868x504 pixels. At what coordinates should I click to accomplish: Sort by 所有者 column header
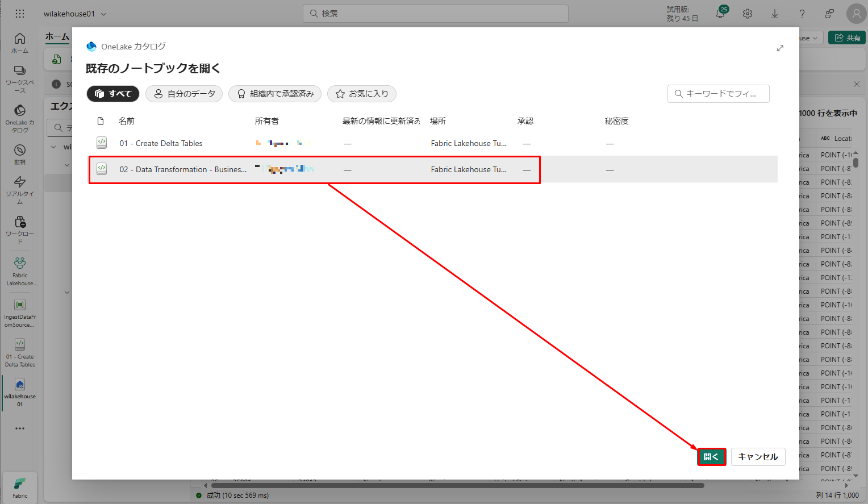(x=267, y=121)
